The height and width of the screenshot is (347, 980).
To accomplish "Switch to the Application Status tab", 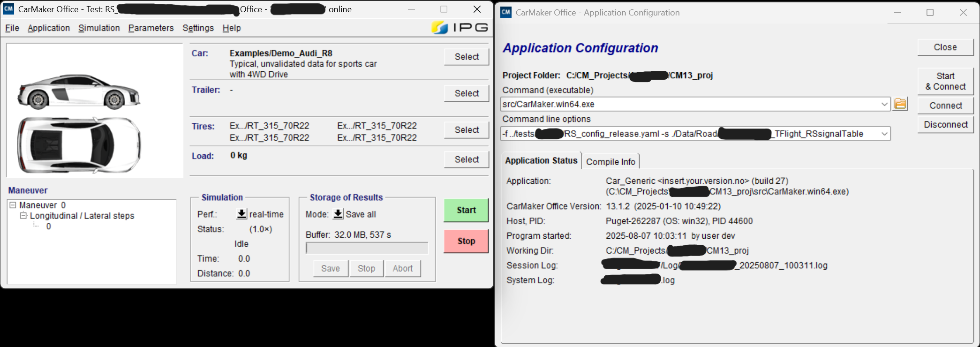I will [x=541, y=160].
